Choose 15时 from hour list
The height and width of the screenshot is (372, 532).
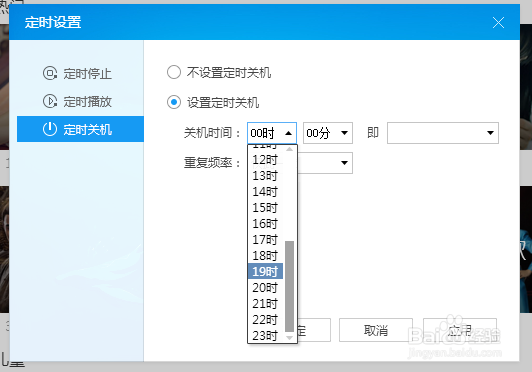[x=266, y=207]
